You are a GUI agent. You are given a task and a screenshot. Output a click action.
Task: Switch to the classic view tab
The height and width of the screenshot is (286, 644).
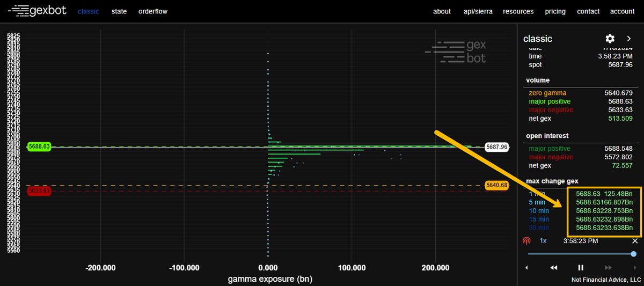tap(89, 11)
